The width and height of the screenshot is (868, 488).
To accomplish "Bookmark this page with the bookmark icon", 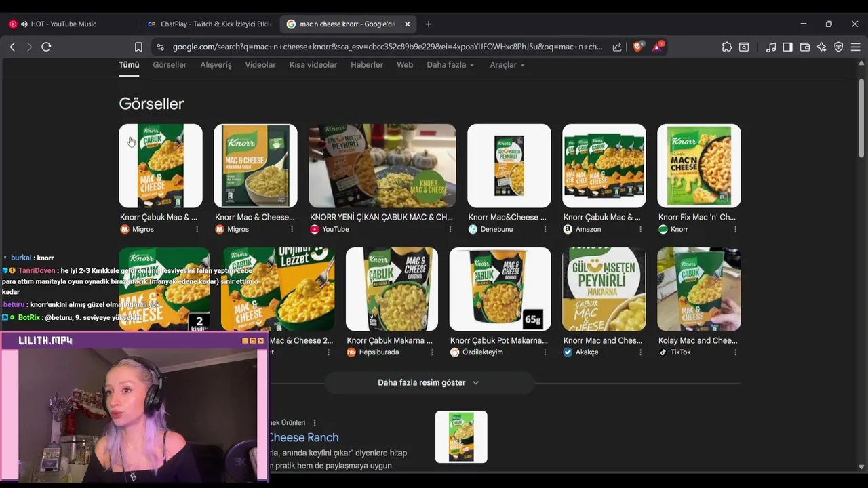I will click(x=138, y=47).
